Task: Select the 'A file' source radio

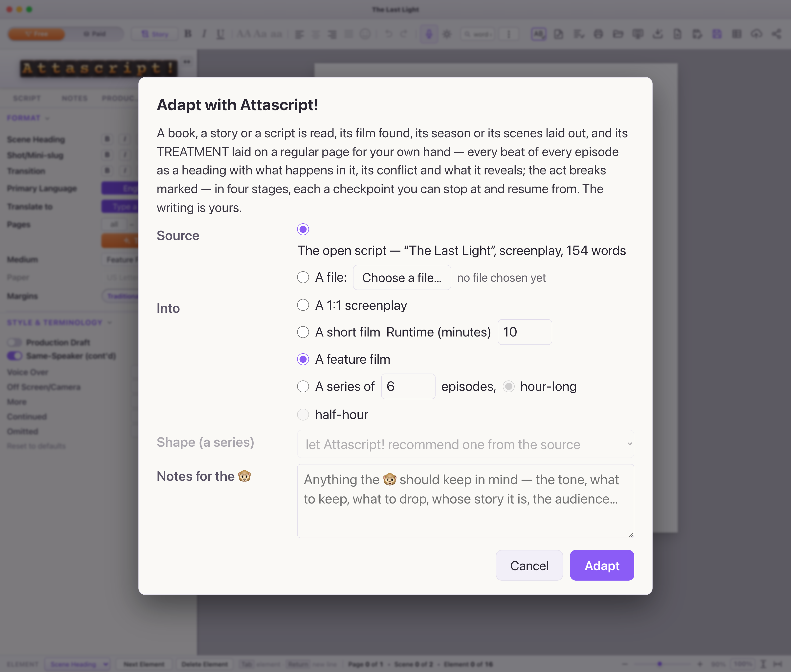Action: (303, 277)
